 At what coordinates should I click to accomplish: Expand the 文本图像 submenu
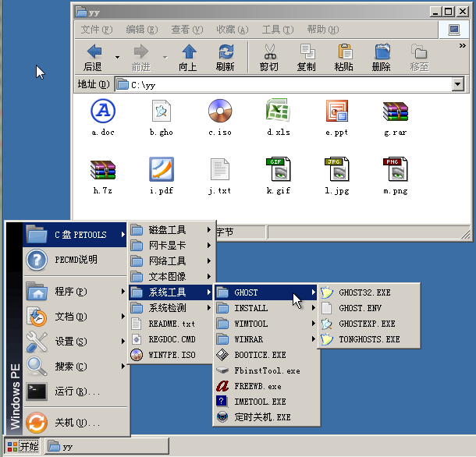[171, 276]
